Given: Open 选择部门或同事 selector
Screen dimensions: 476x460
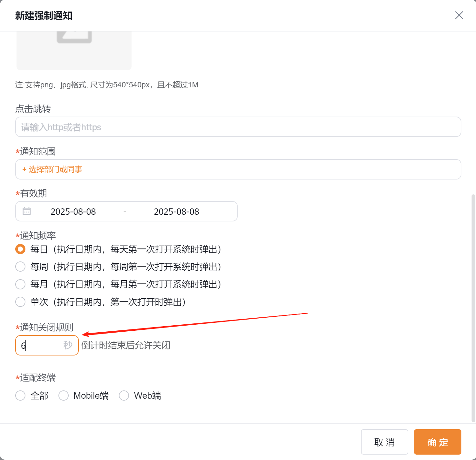Looking at the screenshot, I should (52, 169).
